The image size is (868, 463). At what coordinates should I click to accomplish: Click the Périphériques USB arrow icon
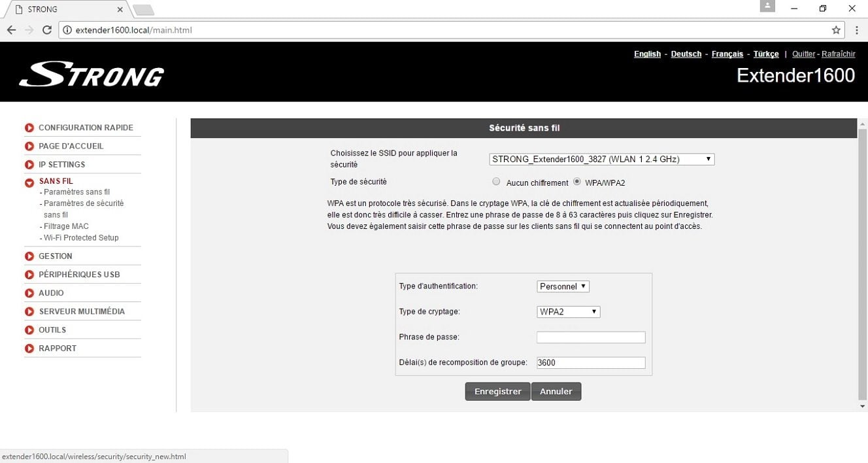point(29,275)
